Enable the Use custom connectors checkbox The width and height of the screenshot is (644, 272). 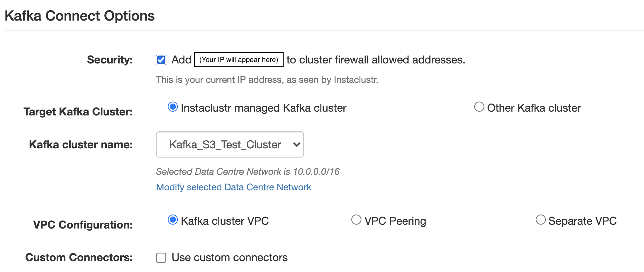tap(161, 258)
